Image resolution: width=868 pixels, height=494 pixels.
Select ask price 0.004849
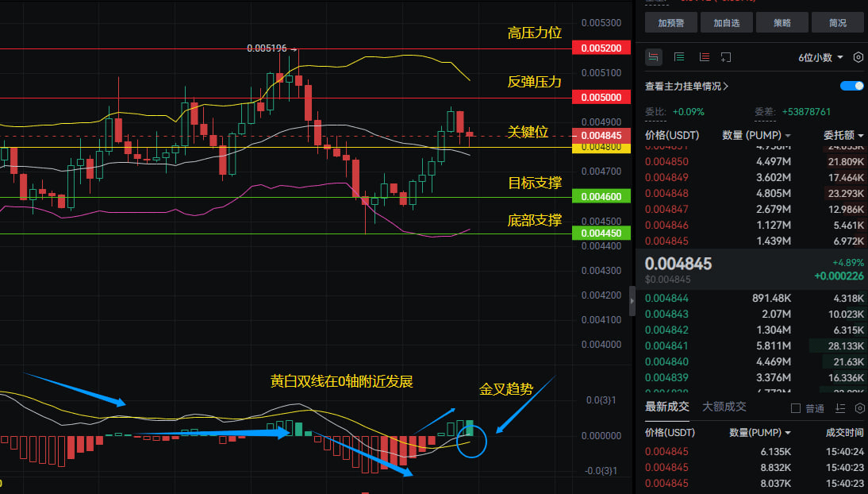click(x=666, y=177)
